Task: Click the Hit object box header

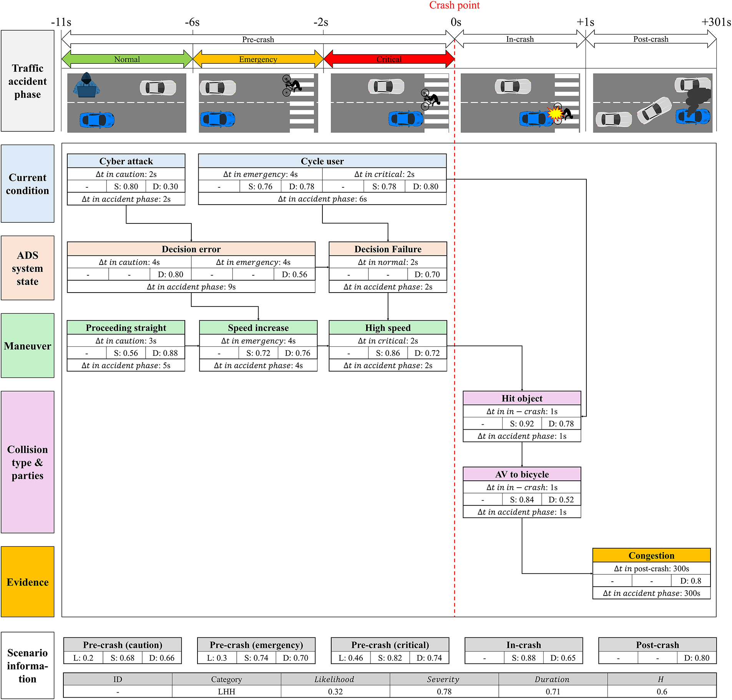Action: coord(522,399)
